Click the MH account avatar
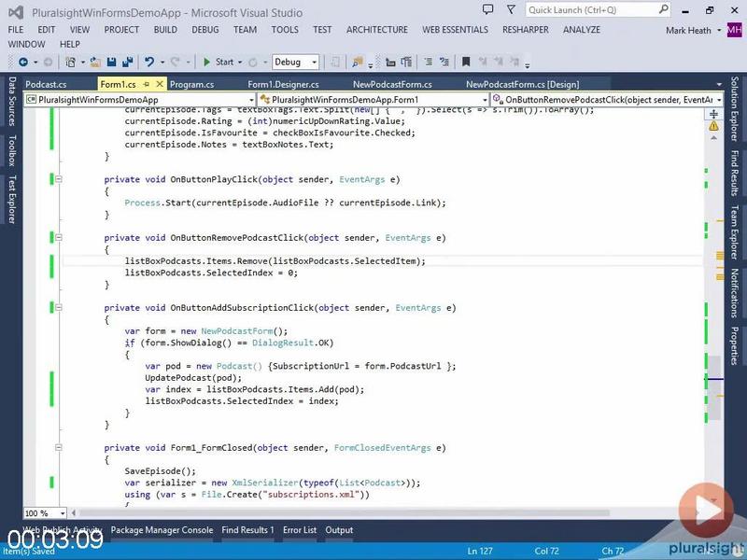Screen dimensions: 747x560 [735, 30]
